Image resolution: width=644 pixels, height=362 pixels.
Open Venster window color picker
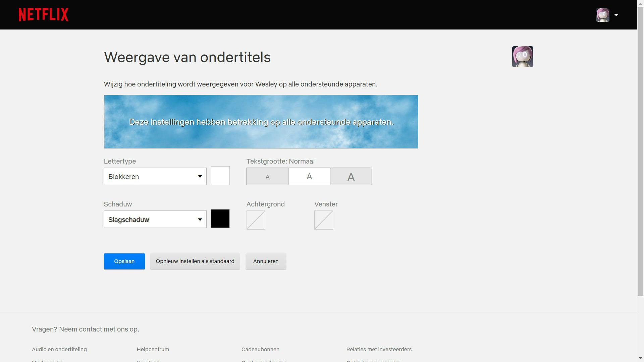[324, 220]
